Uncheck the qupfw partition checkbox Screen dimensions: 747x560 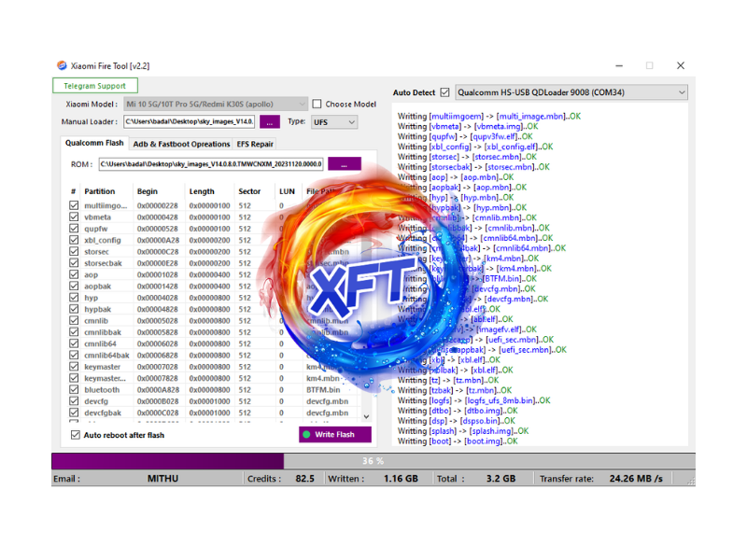pos(74,228)
